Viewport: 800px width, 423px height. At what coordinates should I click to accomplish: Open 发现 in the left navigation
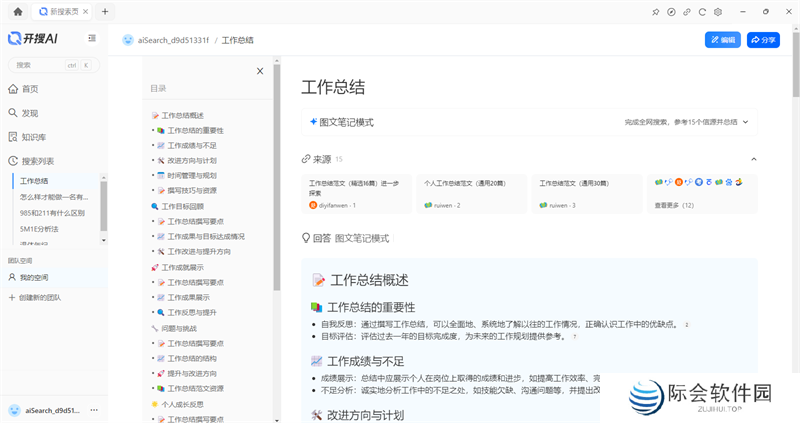click(x=30, y=113)
